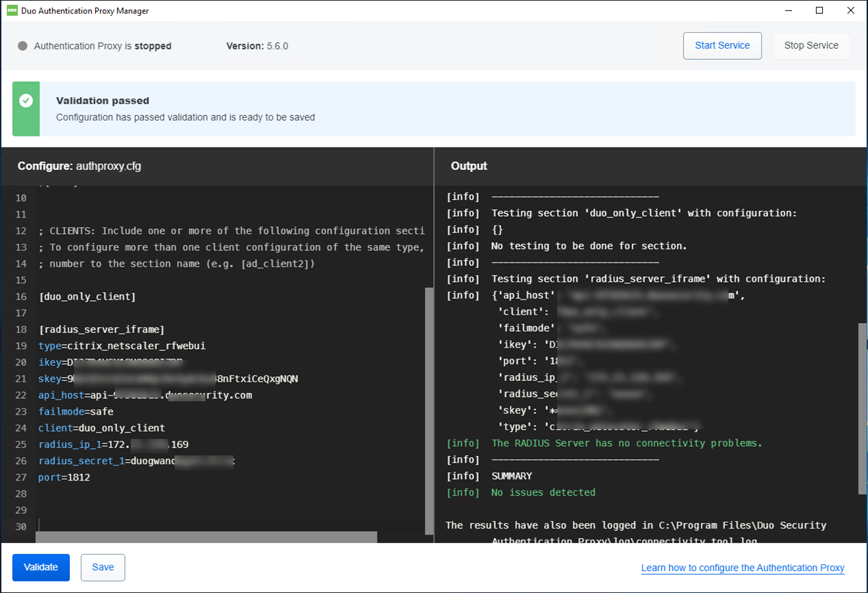Click the "'port'" key in the output
868x593 pixels.
(514, 361)
